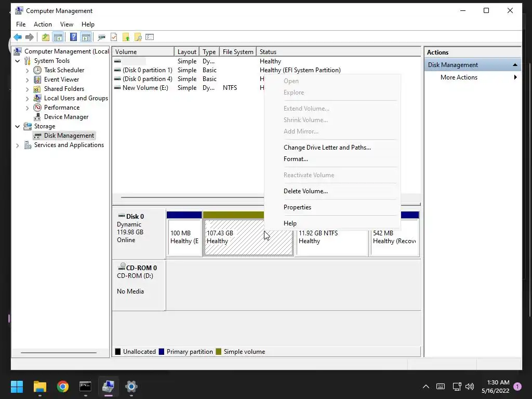Select the New Volume (E:) row

pyautogui.click(x=145, y=88)
